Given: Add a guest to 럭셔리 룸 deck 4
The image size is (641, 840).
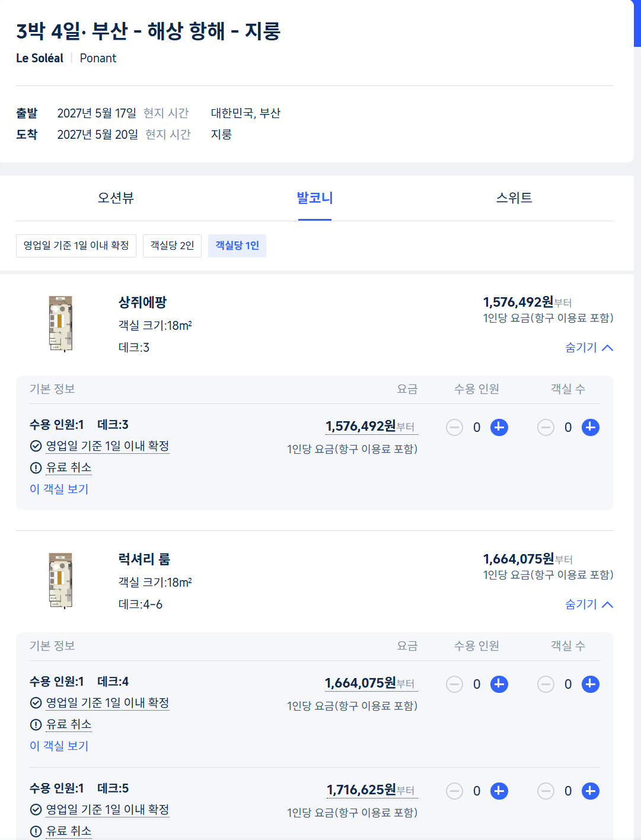Looking at the screenshot, I should coord(499,684).
